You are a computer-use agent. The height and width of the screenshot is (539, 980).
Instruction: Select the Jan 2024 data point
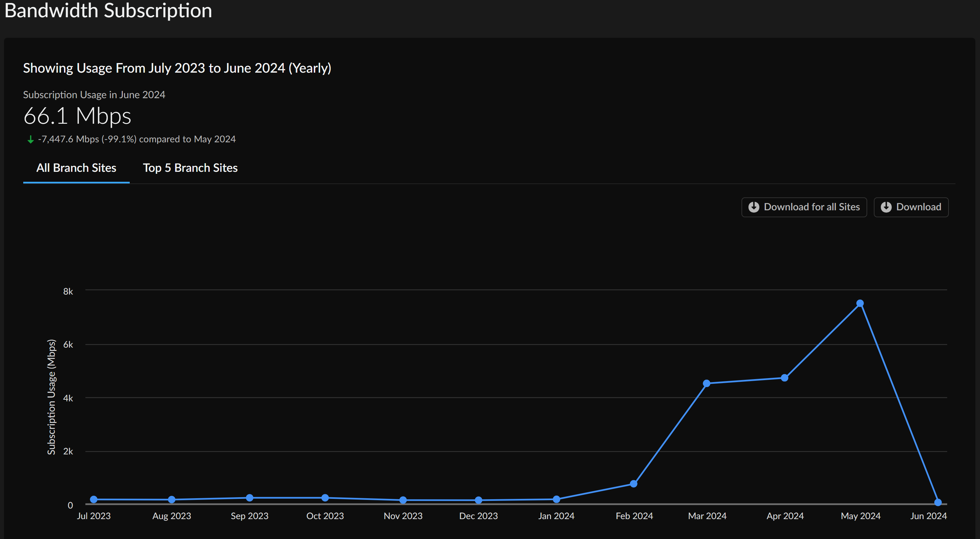coord(556,499)
